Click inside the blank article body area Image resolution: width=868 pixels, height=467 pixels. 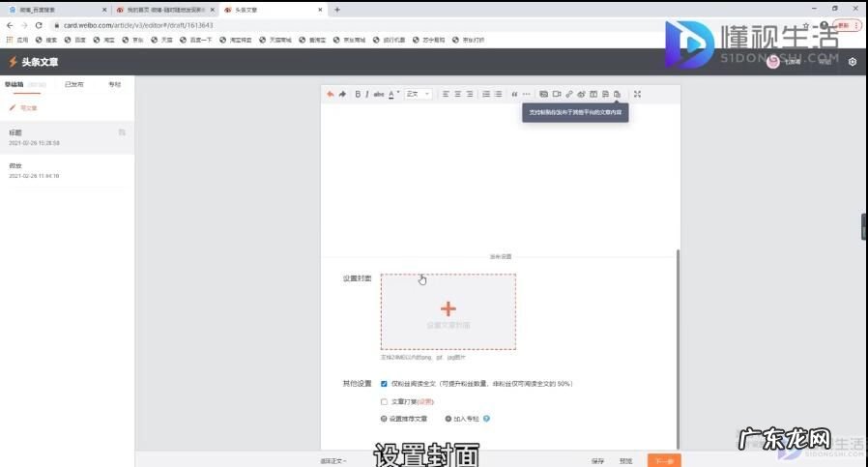point(501,177)
